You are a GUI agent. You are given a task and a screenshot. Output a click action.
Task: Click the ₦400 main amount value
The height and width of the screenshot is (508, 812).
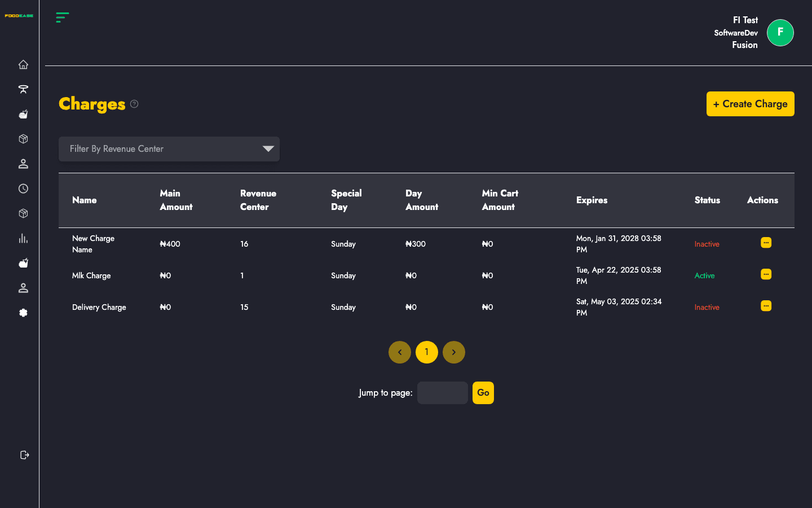pos(170,244)
